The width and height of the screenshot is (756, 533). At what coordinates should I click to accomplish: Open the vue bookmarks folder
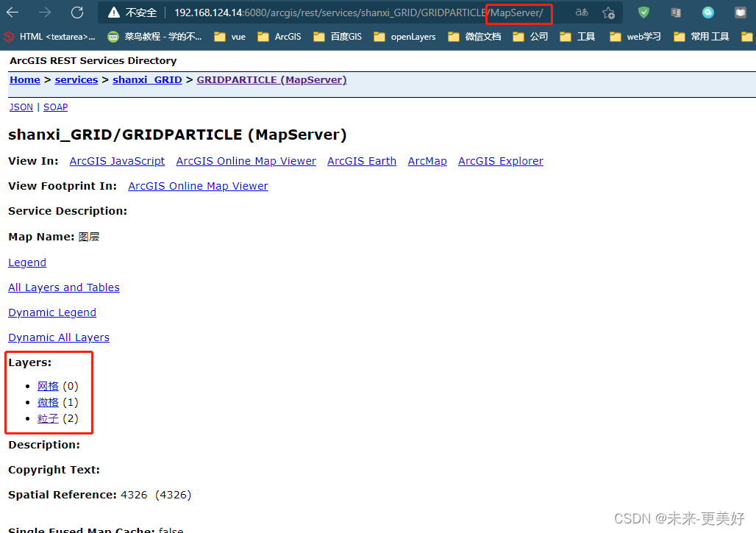coord(230,37)
